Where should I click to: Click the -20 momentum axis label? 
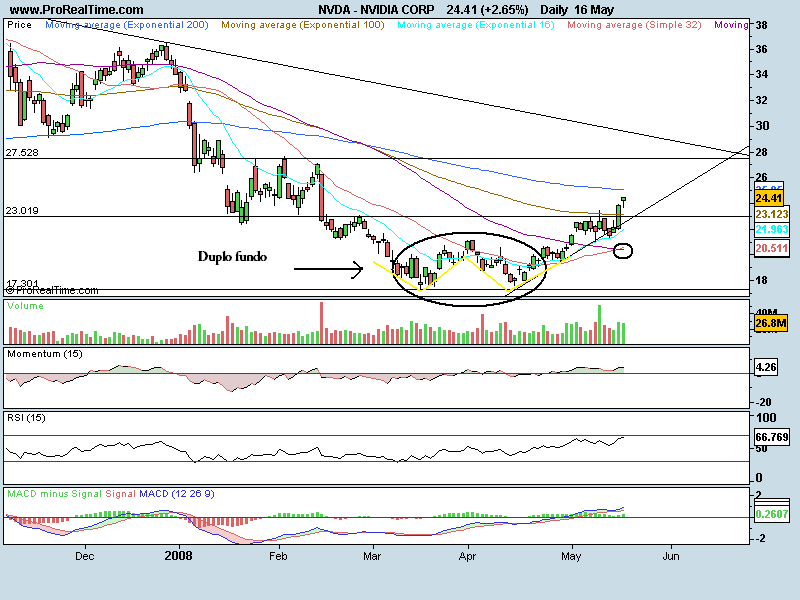tap(763, 402)
